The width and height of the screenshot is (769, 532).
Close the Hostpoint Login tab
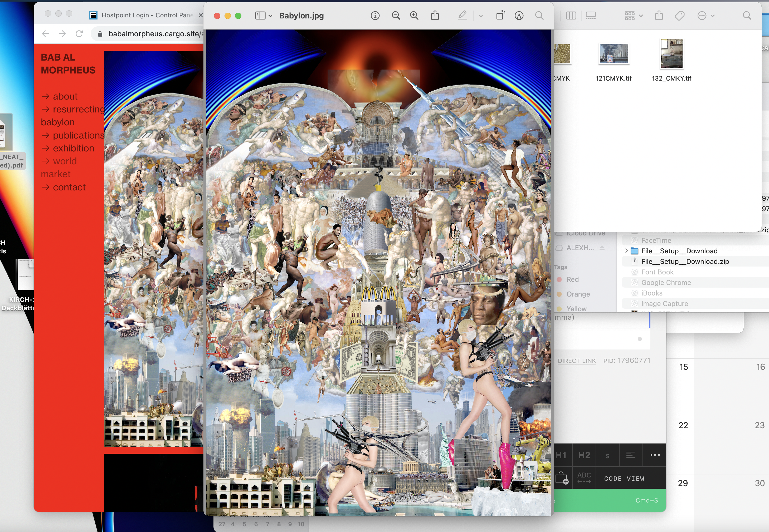[201, 15]
